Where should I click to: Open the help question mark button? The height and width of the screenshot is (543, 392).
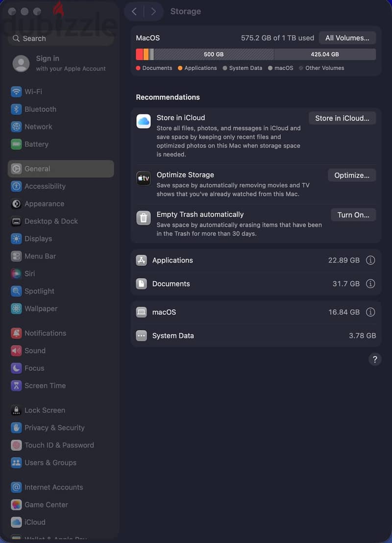(x=375, y=359)
